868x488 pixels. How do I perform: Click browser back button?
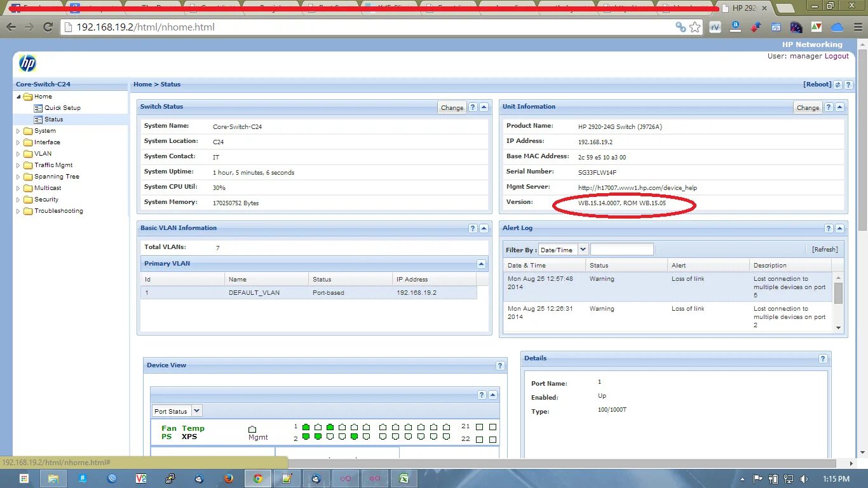pyautogui.click(x=11, y=27)
